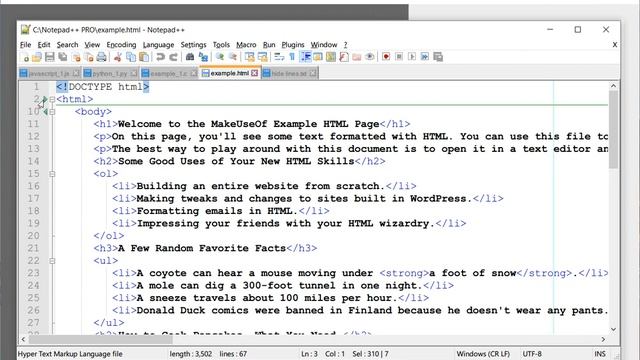Open the File menu

tap(25, 45)
